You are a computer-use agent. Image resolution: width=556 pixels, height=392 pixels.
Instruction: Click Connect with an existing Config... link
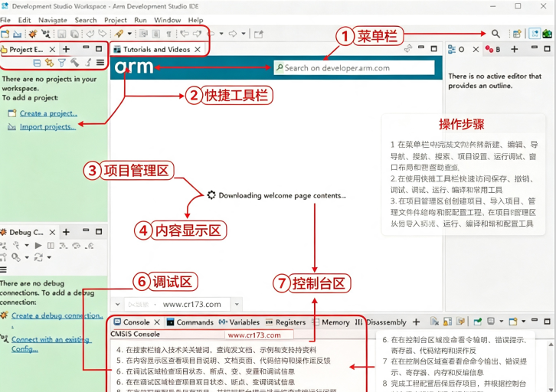[x=51, y=345]
